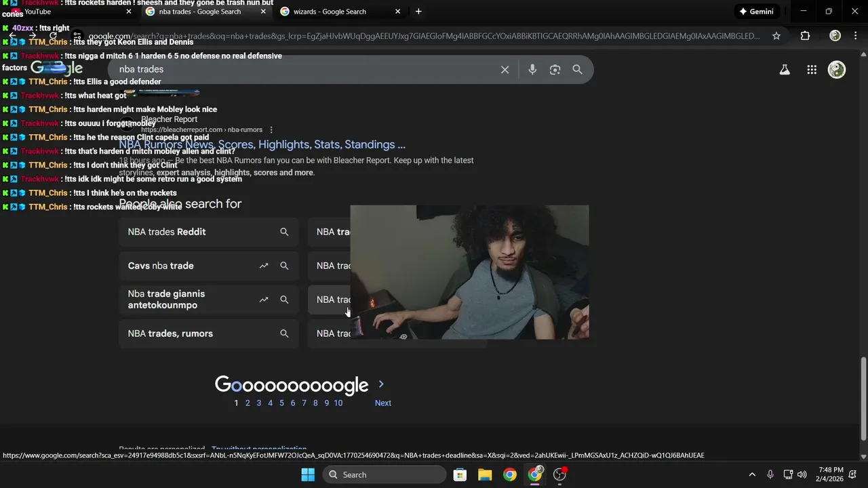The height and width of the screenshot is (488, 868).
Task: Open Search Labs flask icon
Action: pos(785,69)
